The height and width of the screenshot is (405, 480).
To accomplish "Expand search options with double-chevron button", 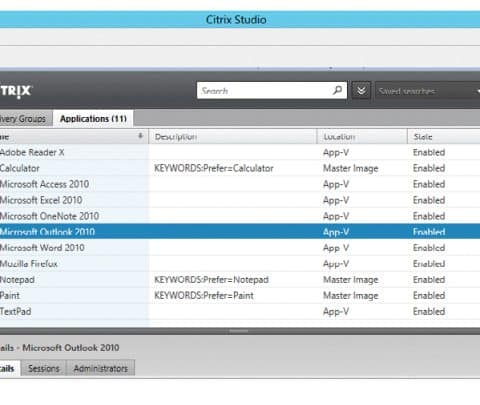I will (x=361, y=90).
